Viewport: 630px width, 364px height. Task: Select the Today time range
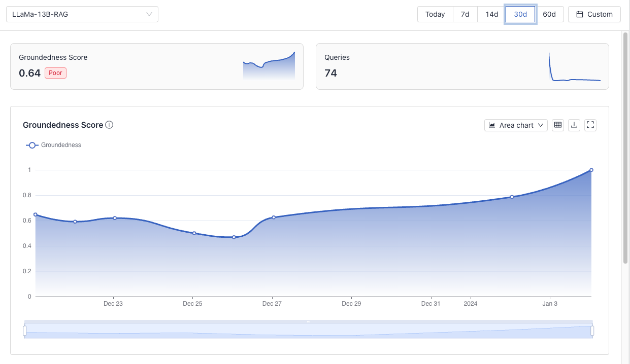click(435, 14)
